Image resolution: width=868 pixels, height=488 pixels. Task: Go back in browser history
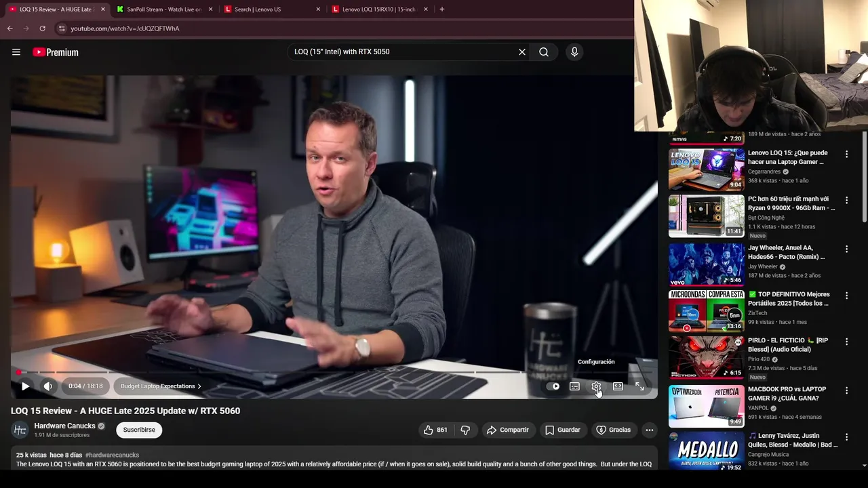9,28
